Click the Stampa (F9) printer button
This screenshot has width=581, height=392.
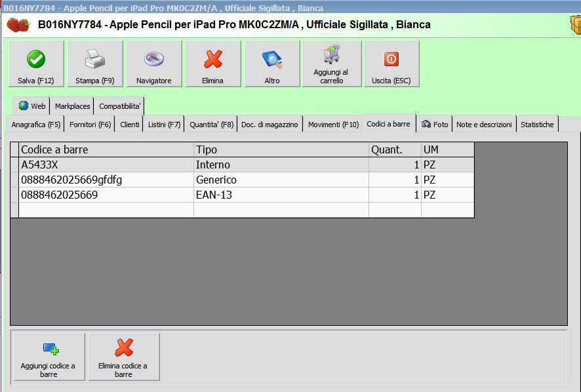pos(95,64)
